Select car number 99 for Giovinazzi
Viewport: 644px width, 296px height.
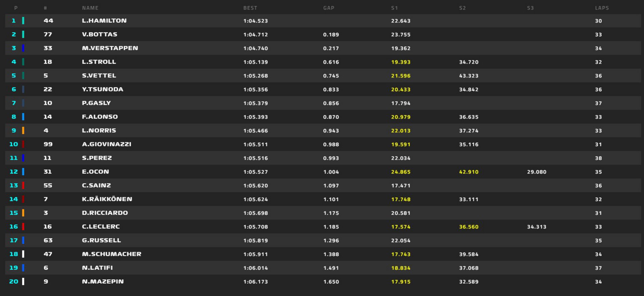click(48, 144)
